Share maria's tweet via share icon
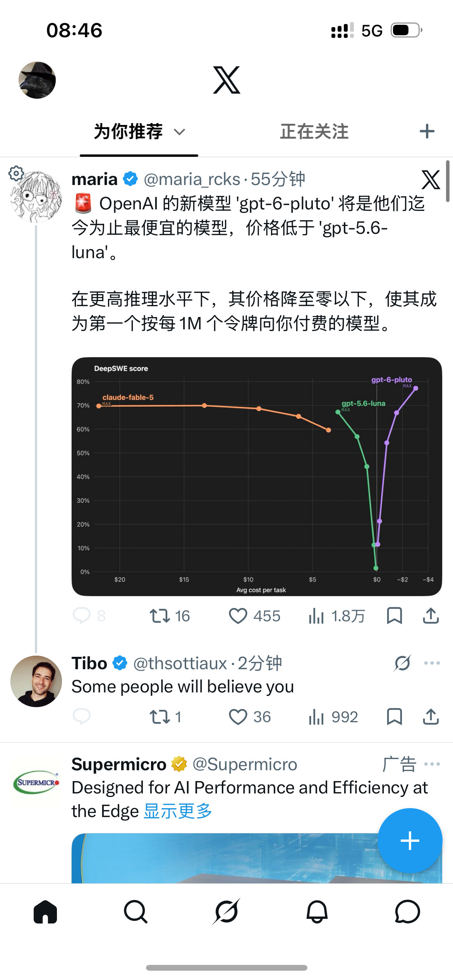The height and width of the screenshot is (980, 453). [x=431, y=615]
